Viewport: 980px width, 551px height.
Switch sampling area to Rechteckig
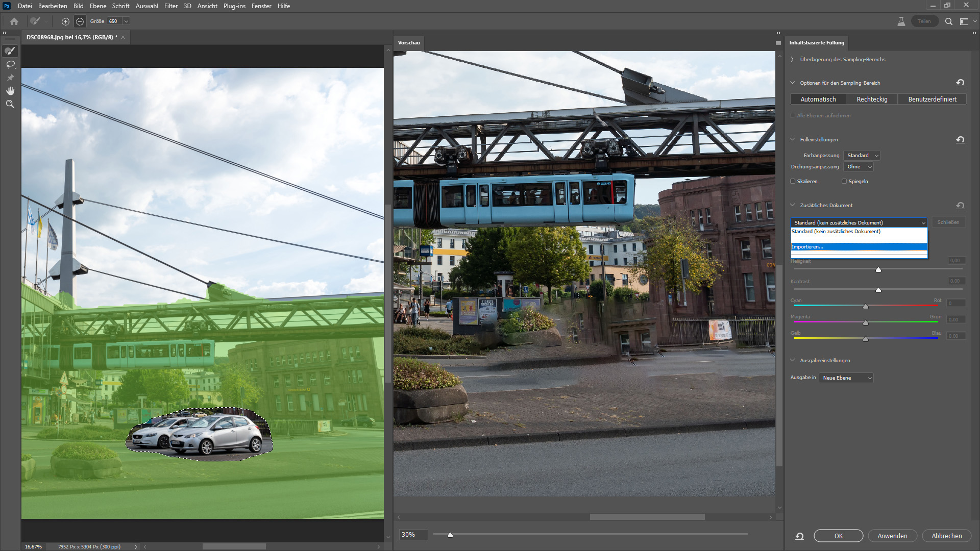[x=872, y=99]
